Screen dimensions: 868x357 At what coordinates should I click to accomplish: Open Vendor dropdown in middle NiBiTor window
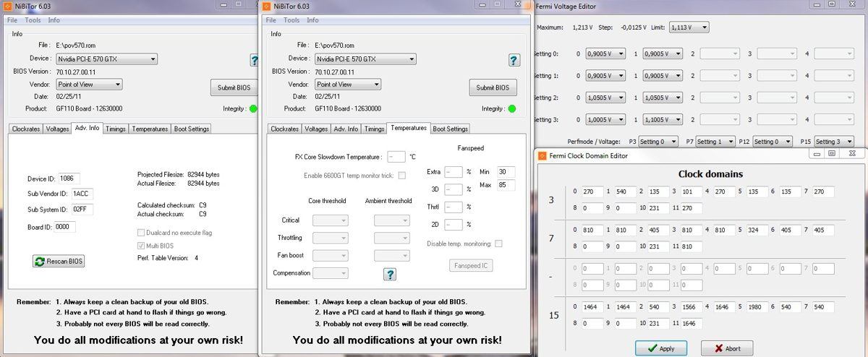[x=347, y=85]
